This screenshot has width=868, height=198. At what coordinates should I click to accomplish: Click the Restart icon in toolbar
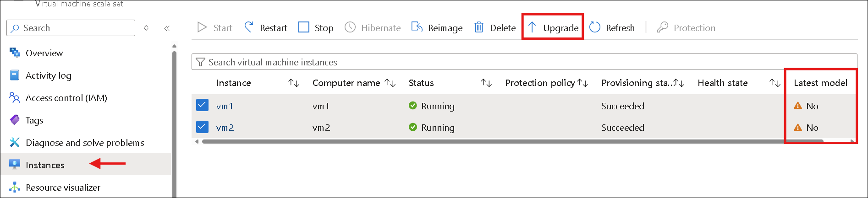pyautogui.click(x=249, y=27)
